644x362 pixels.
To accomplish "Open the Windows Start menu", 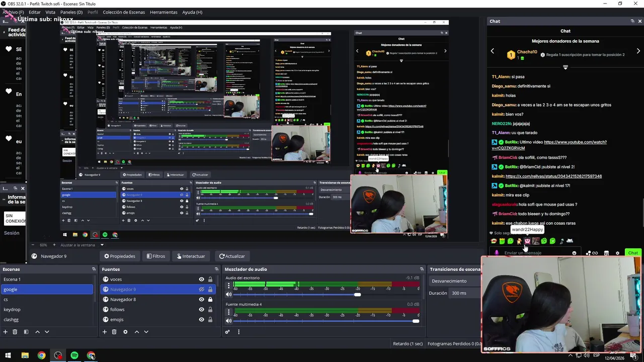I will point(8,355).
